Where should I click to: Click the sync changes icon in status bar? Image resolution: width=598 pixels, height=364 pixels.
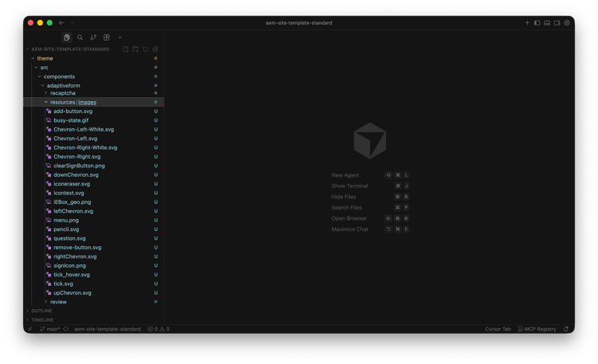click(x=65, y=329)
